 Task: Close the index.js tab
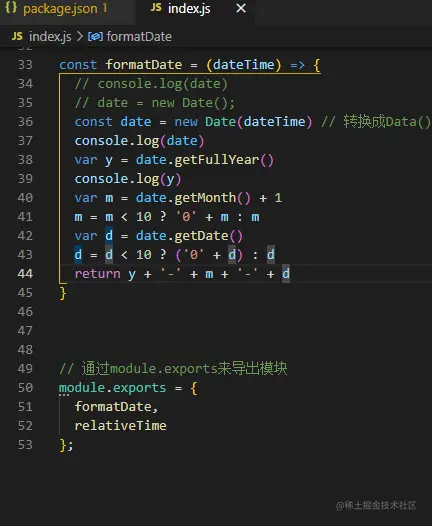click(x=241, y=8)
